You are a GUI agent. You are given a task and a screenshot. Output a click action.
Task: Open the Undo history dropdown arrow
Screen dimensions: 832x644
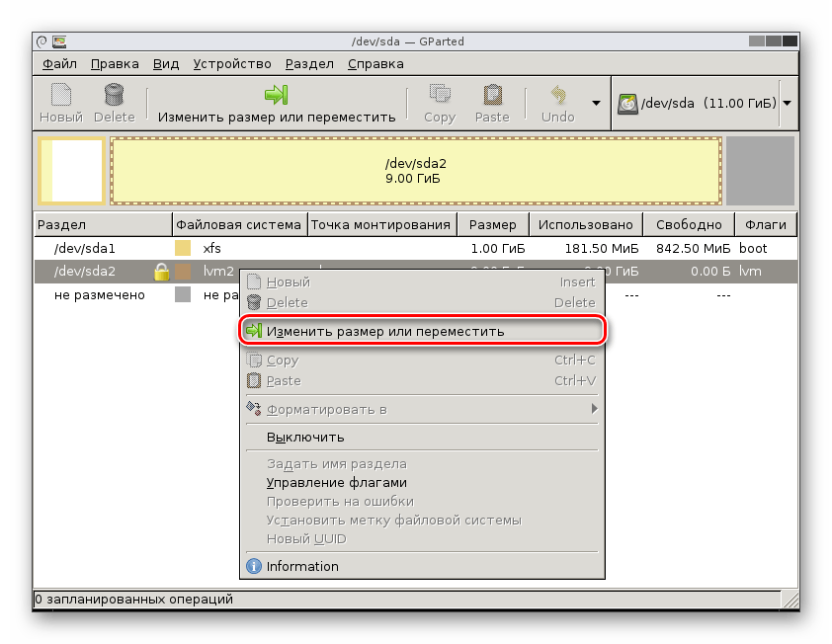tap(596, 103)
